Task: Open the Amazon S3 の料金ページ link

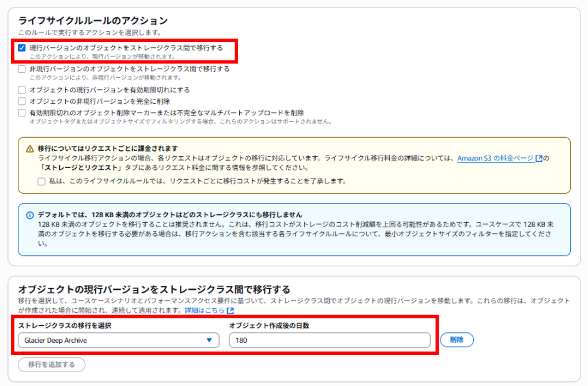Action: pos(495,158)
